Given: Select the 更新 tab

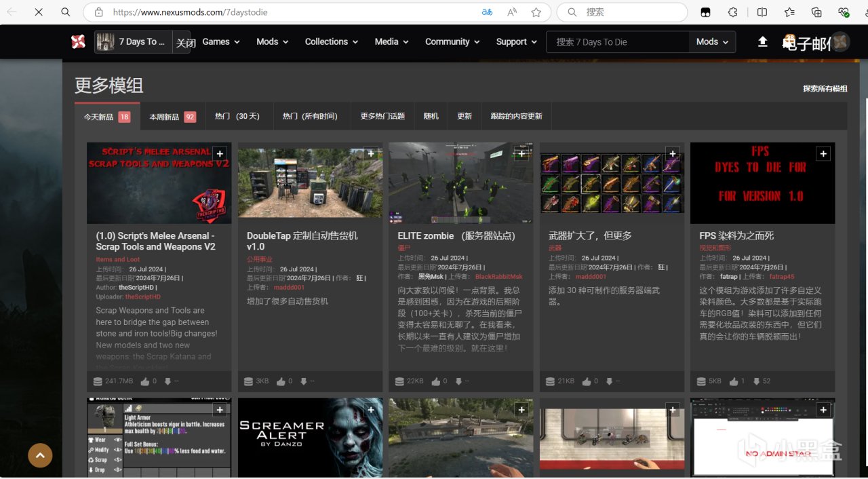Looking at the screenshot, I should point(465,117).
